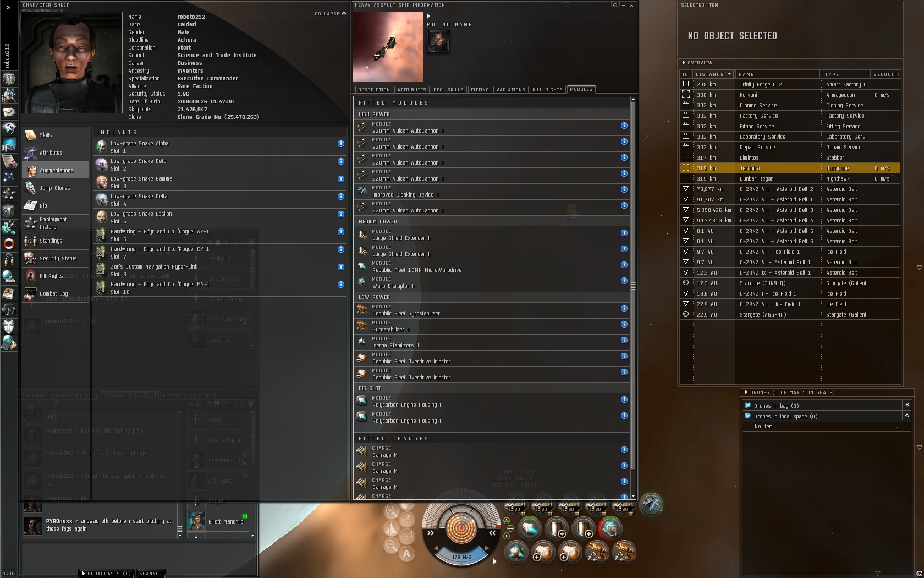Expand the Neocom with the top-left arrows
The width and height of the screenshot is (924, 578).
8,7
